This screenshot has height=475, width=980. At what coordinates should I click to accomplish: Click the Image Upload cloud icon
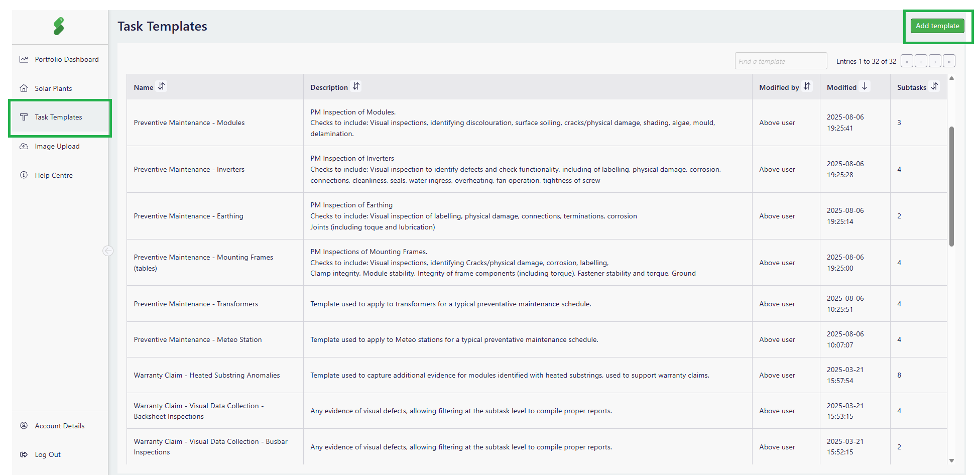[x=24, y=146]
